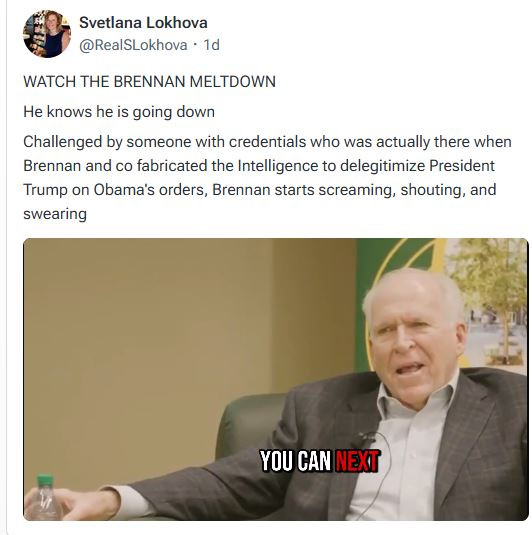532x535 pixels.
Task: Open the post via 1d timestamp
Action: pos(212,45)
